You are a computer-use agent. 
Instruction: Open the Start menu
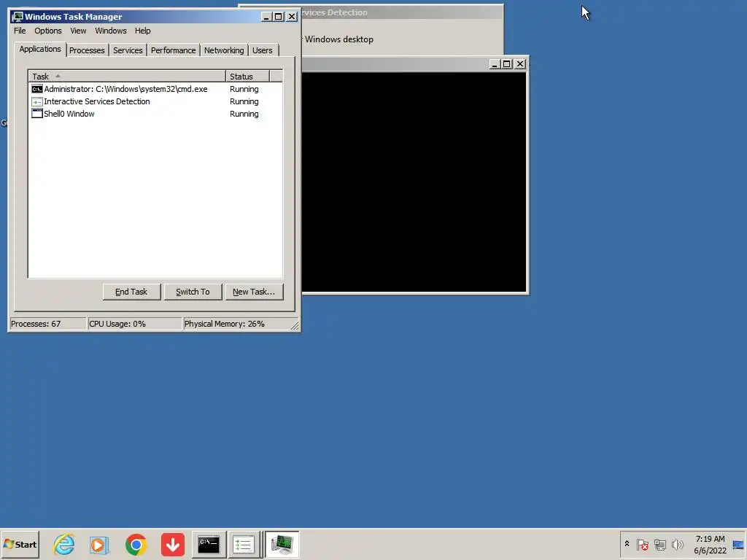click(20, 544)
